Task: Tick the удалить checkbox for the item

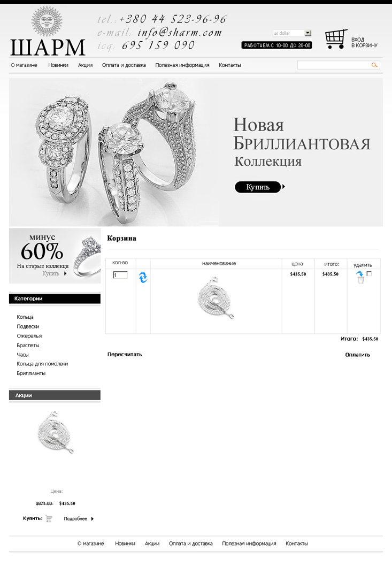Action: tap(369, 273)
